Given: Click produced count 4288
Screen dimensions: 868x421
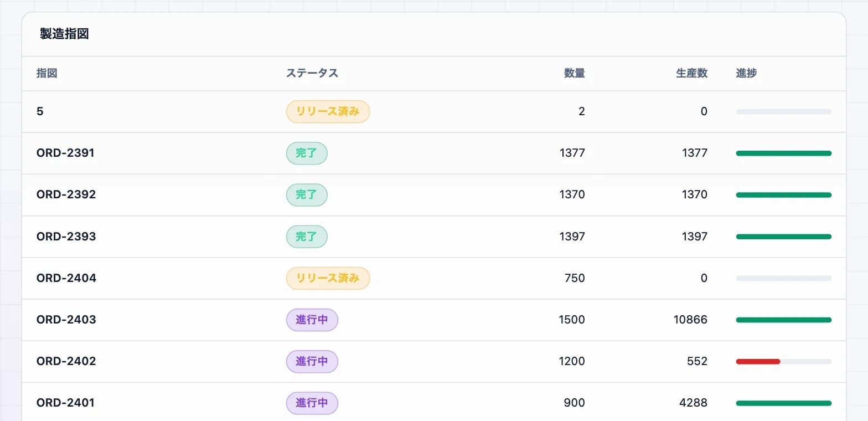Looking at the screenshot, I should pos(694,403).
